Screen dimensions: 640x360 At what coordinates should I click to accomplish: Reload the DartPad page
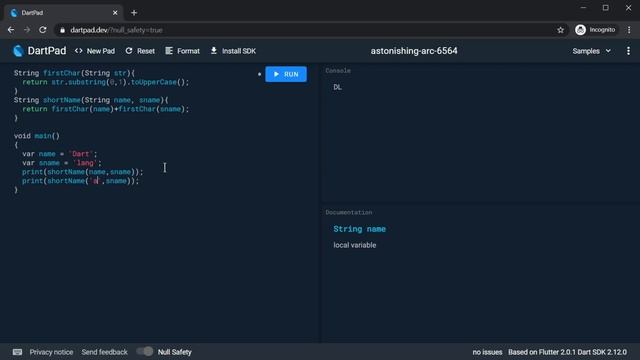point(43,30)
